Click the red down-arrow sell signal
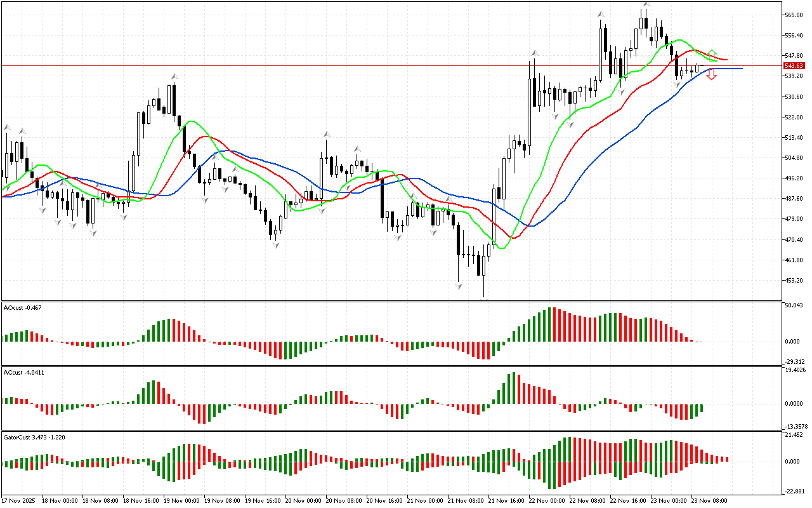Screen dimensions: 812x508 coord(712,74)
